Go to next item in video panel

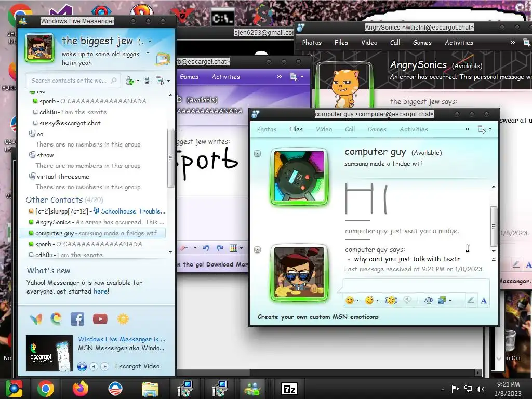point(104,366)
